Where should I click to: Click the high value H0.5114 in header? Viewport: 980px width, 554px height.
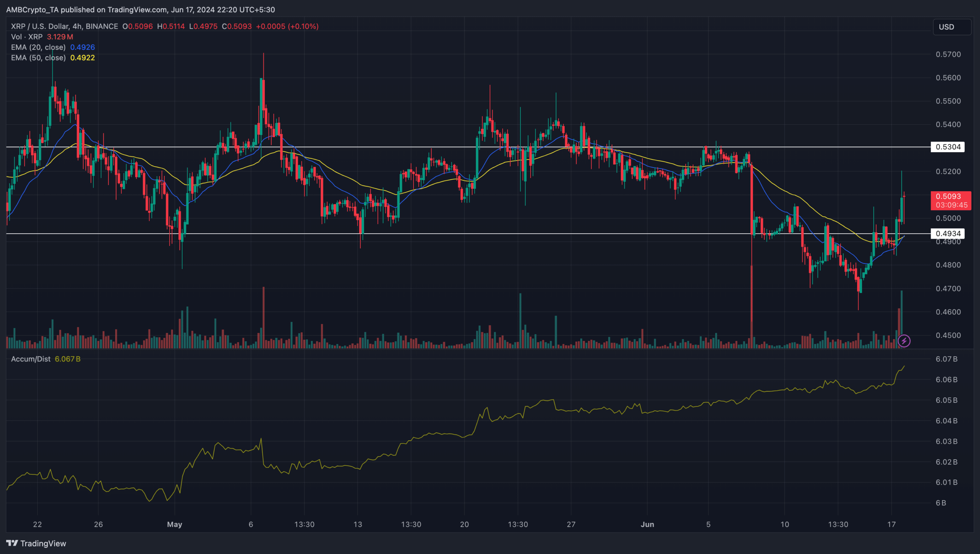click(x=171, y=26)
